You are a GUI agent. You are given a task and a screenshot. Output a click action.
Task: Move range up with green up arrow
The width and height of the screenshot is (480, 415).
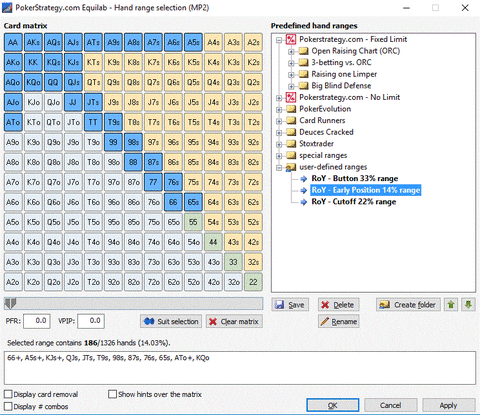click(451, 305)
